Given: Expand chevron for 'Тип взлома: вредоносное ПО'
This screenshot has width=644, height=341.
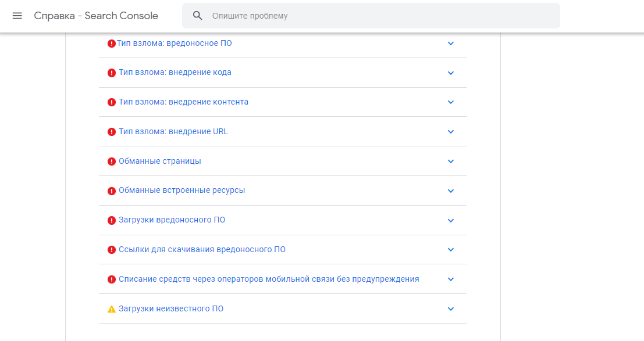Looking at the screenshot, I should coord(450,44).
